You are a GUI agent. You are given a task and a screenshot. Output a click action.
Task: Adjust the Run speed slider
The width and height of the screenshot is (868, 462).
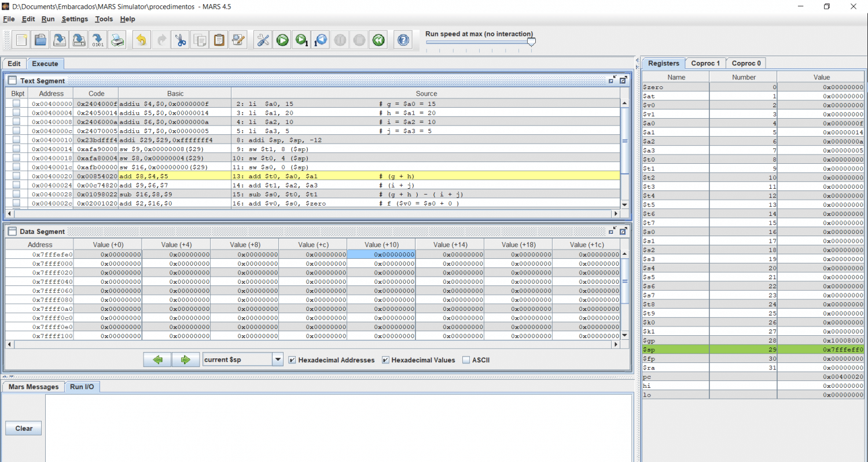click(531, 42)
